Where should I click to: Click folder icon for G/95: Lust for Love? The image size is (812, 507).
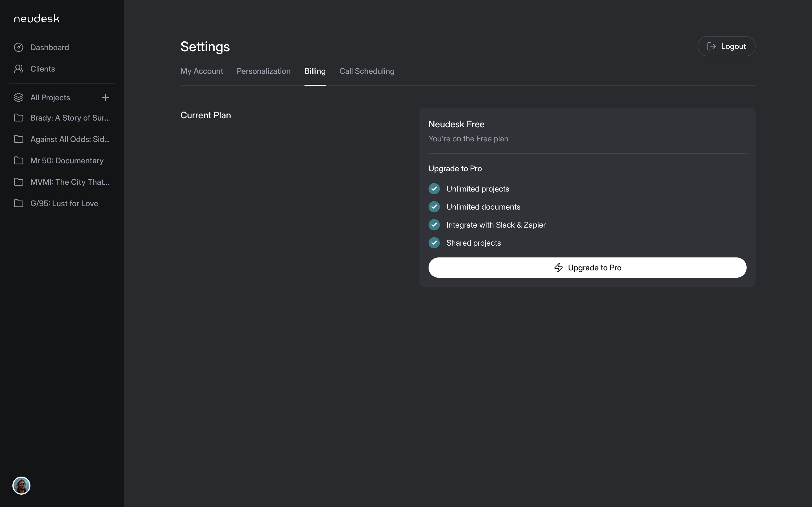[x=19, y=204]
